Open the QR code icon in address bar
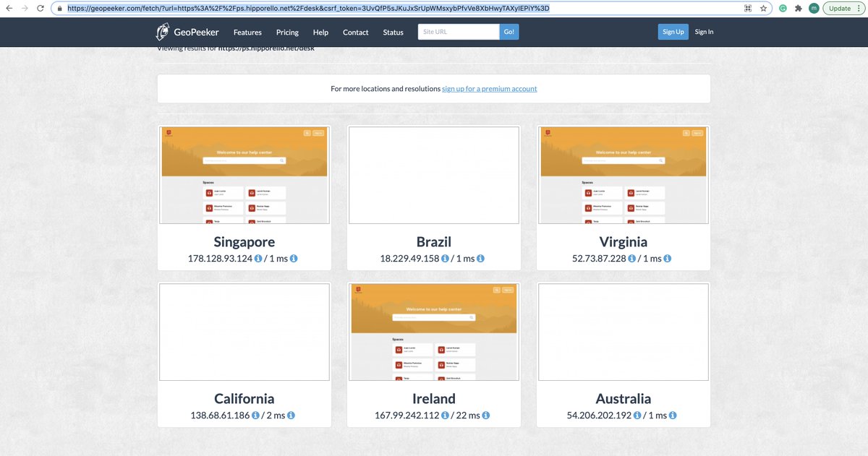Screen dimensions: 868x456 pyautogui.click(x=748, y=9)
